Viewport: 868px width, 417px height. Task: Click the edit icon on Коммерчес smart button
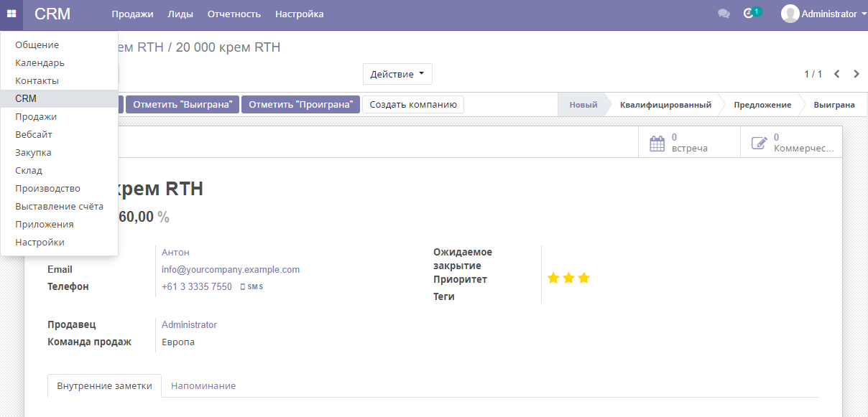coord(759,143)
